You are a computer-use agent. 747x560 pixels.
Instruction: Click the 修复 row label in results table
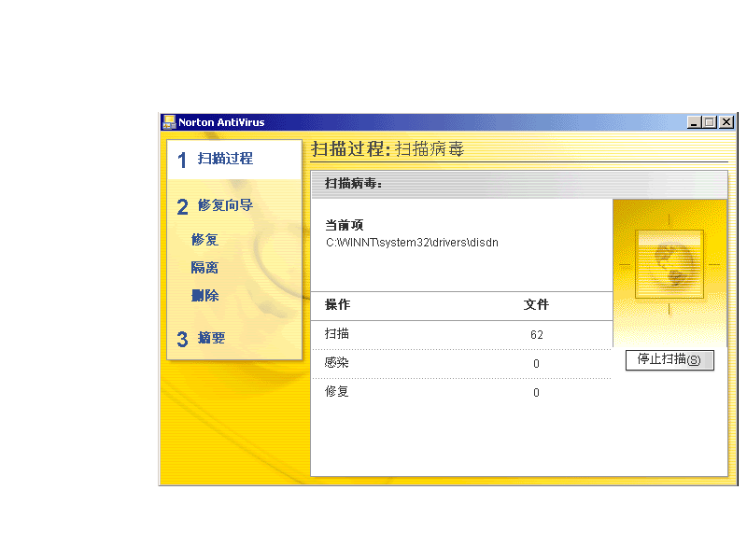(337, 392)
